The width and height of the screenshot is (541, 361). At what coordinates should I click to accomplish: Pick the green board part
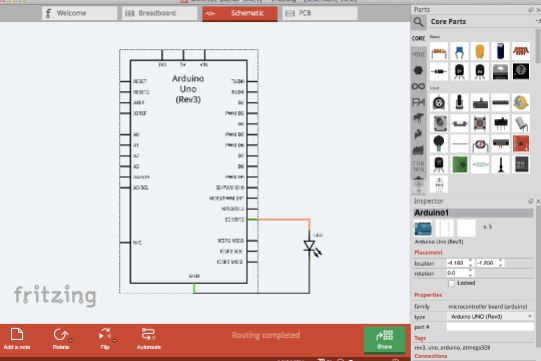459,164
